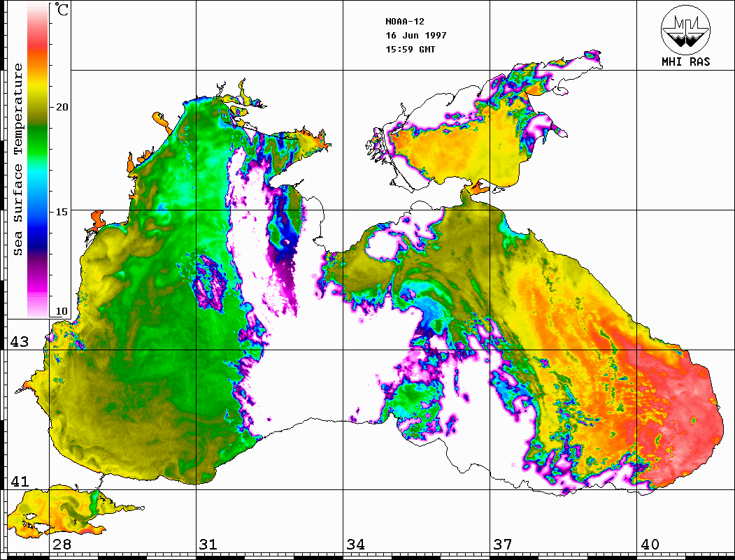Click longitude label 34
This screenshot has height=560, width=735.
coord(355,545)
